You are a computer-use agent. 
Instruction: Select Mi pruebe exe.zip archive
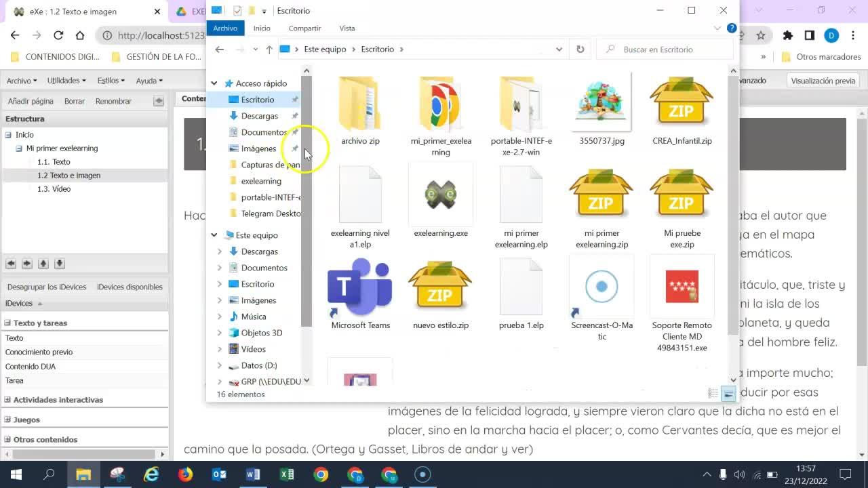coord(682,207)
